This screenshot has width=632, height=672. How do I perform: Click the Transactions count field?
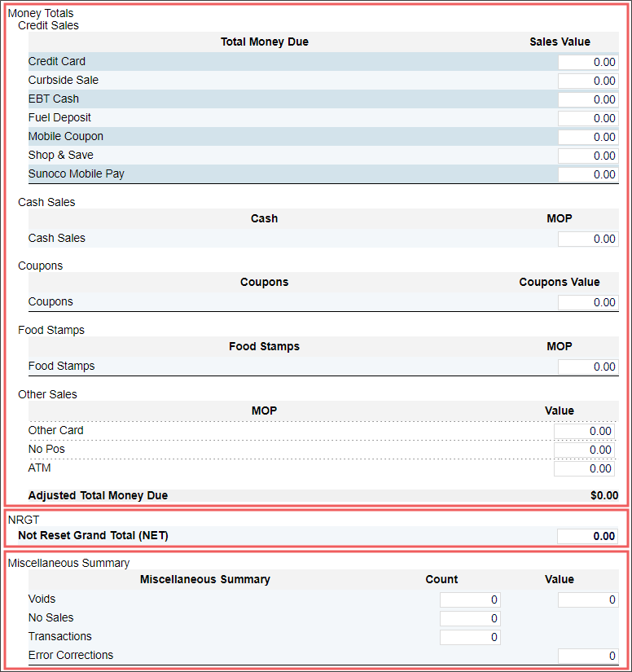coord(470,638)
